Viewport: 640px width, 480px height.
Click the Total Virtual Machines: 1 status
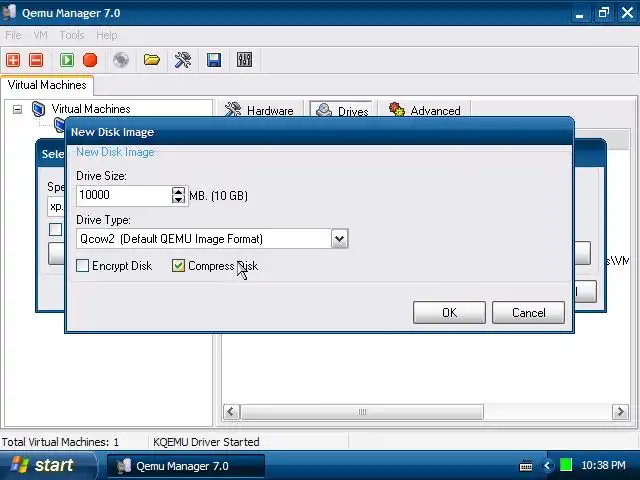pyautogui.click(x=60, y=442)
